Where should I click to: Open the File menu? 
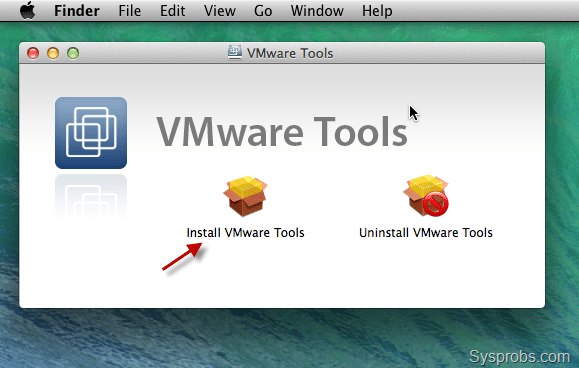click(130, 11)
